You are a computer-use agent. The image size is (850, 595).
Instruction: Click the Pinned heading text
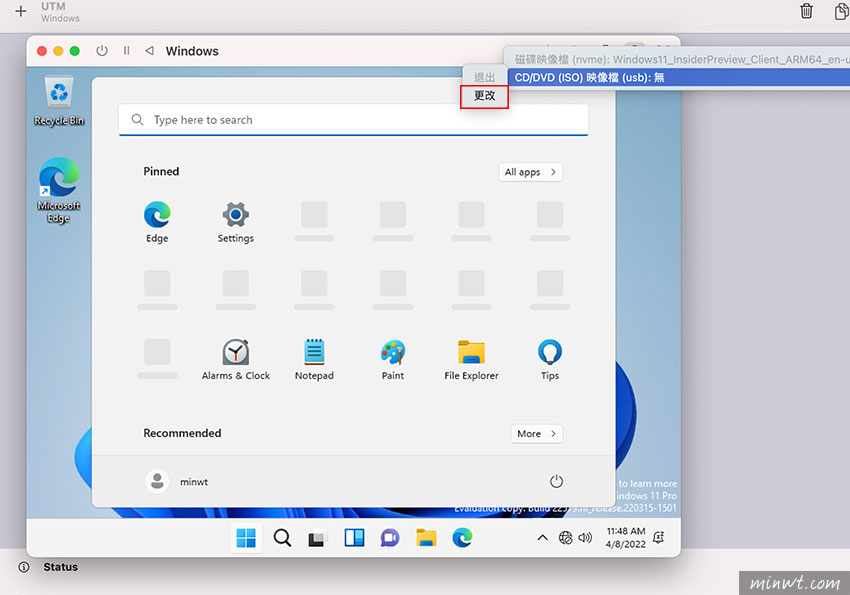coord(161,171)
